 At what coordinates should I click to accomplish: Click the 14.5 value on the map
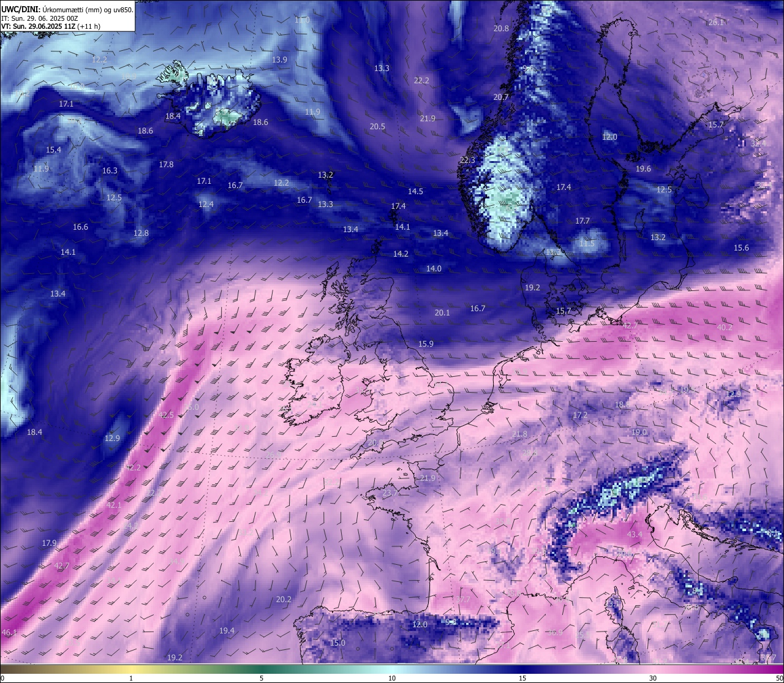[415, 191]
